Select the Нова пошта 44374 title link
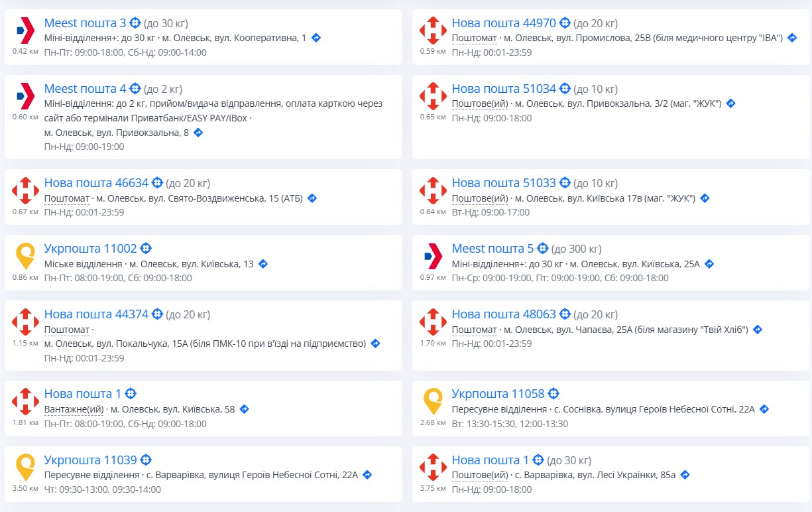This screenshot has height=512, width=812. 96,314
